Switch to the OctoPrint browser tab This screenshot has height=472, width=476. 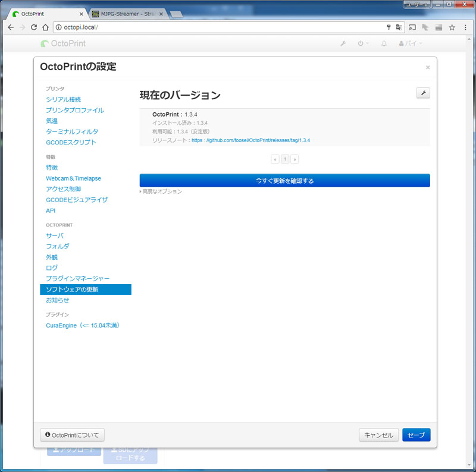pyautogui.click(x=46, y=14)
